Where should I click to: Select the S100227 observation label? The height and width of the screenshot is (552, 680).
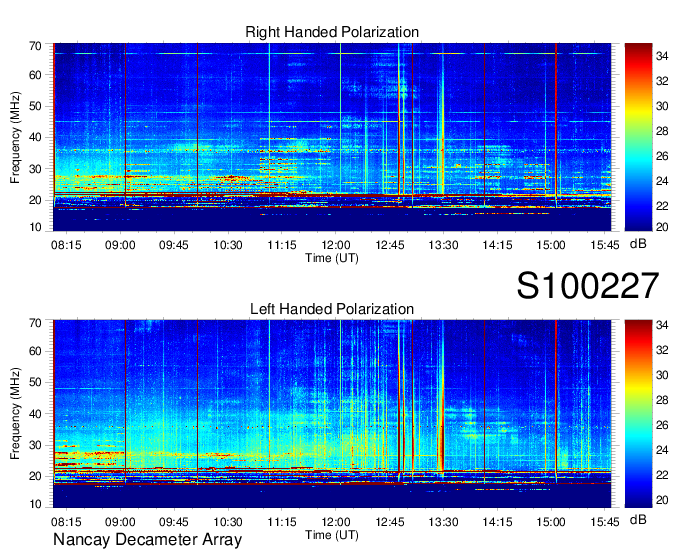pyautogui.click(x=588, y=285)
